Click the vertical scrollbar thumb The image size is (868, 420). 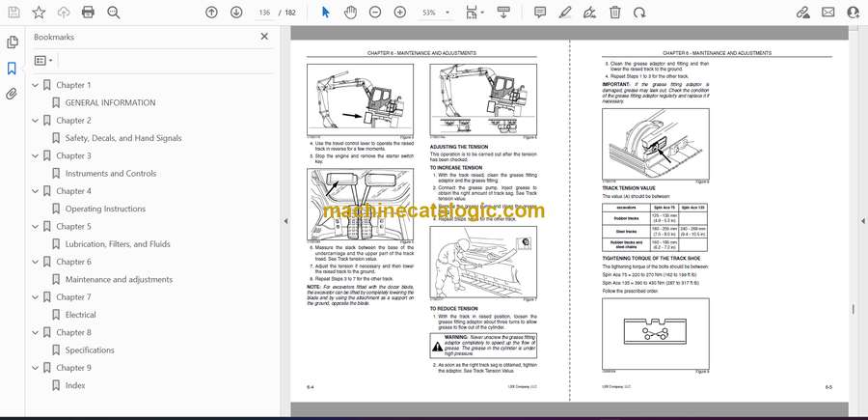[x=854, y=310]
